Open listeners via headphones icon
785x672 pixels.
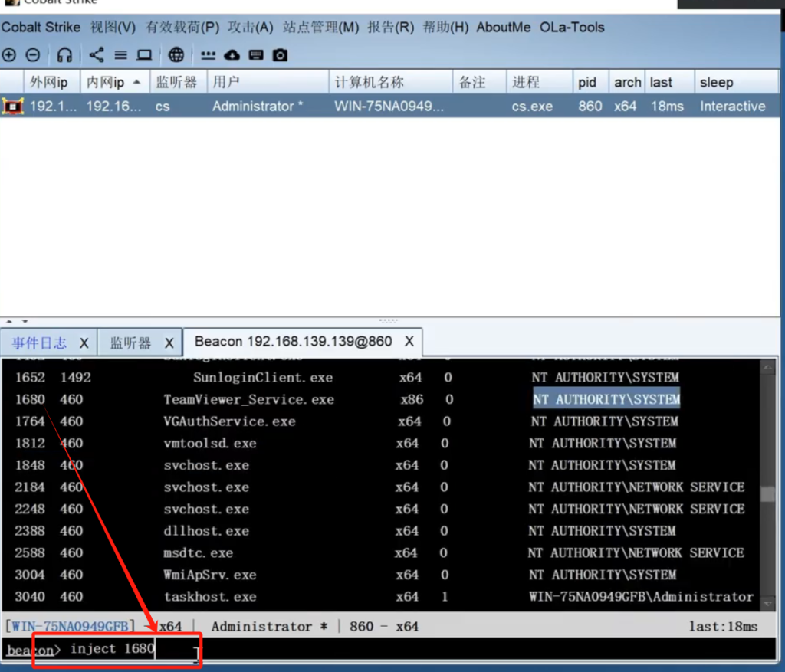tap(64, 54)
